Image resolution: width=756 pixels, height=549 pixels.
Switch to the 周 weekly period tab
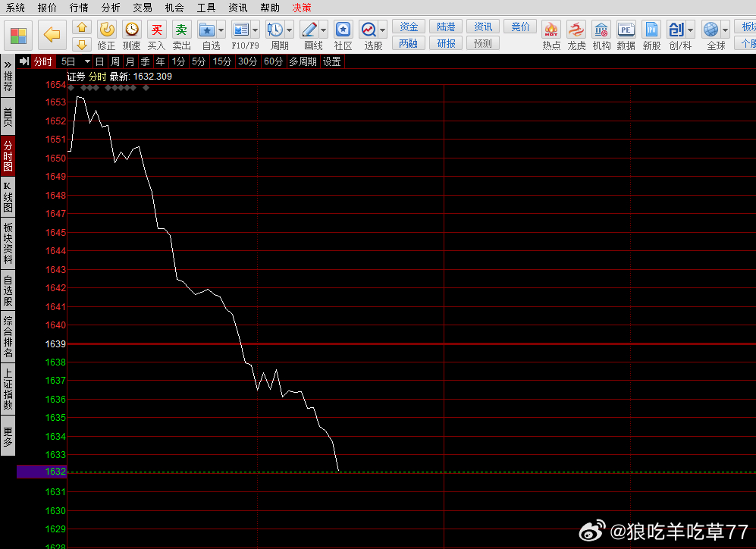114,61
